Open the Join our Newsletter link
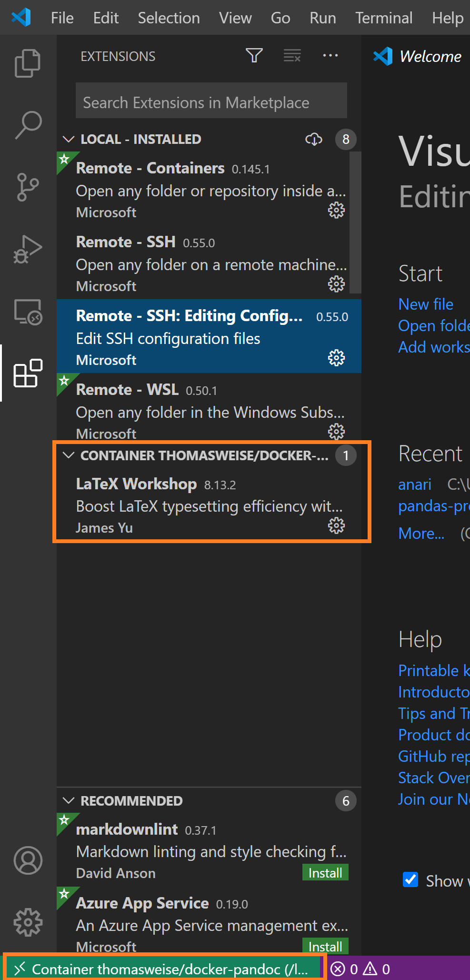 pos(434,799)
